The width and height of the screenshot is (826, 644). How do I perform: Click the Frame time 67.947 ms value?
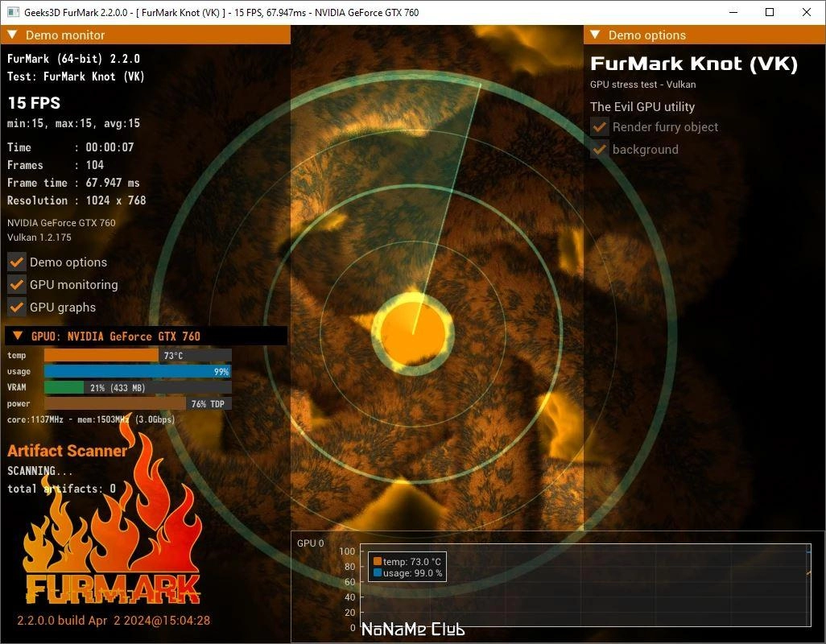coord(113,183)
